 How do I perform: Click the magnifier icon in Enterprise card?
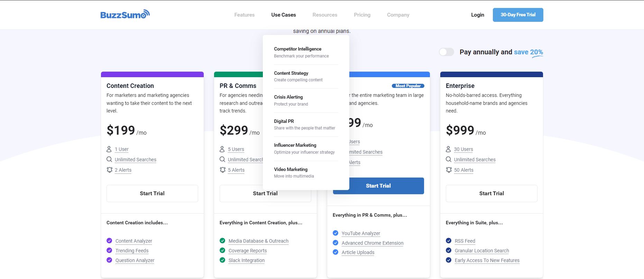pyautogui.click(x=449, y=159)
